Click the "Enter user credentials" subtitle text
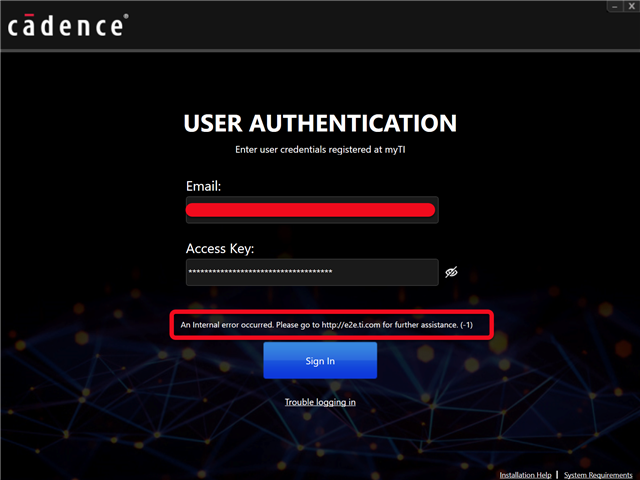The width and height of the screenshot is (640, 480). 320,150
